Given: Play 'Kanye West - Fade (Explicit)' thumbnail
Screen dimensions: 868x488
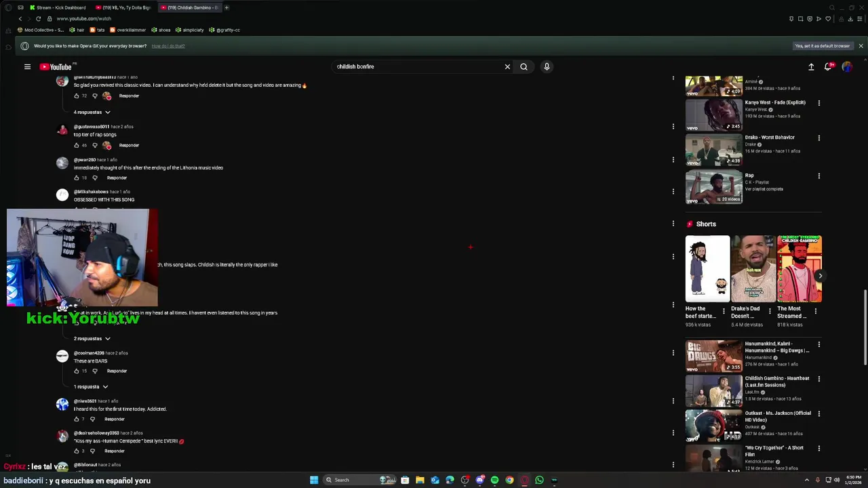Looking at the screenshot, I should point(714,115).
